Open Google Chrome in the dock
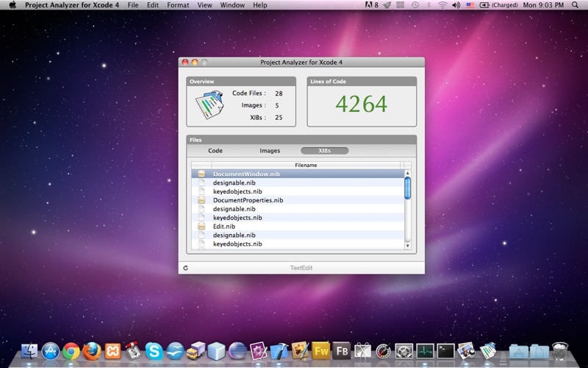Viewport: 588px width, 368px height. [x=71, y=352]
